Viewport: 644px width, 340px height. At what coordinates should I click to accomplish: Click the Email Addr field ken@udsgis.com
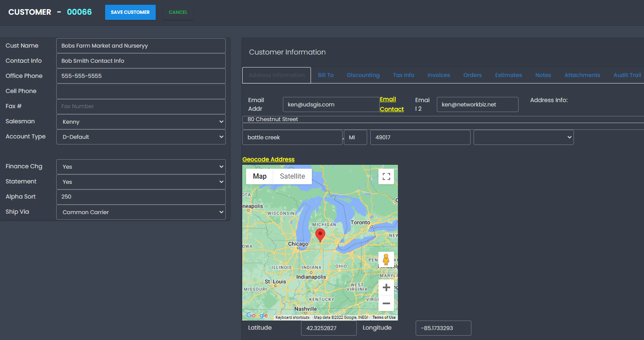331,104
